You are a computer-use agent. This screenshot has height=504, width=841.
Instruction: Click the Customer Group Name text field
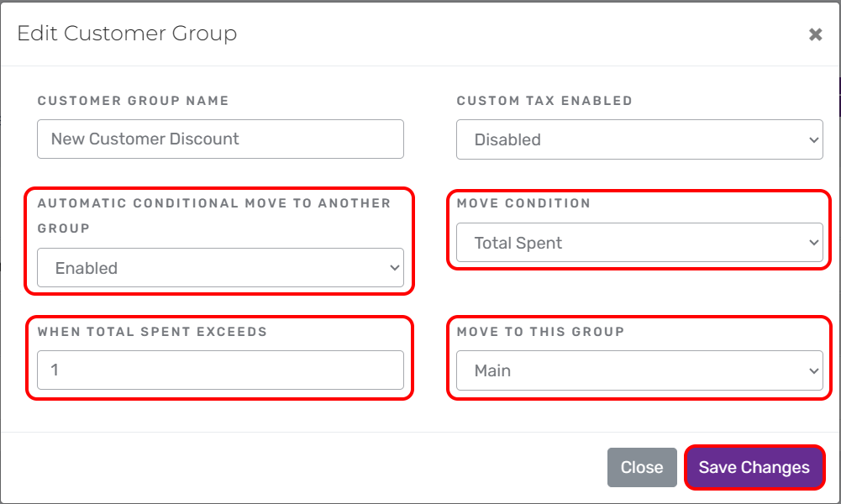coord(220,139)
